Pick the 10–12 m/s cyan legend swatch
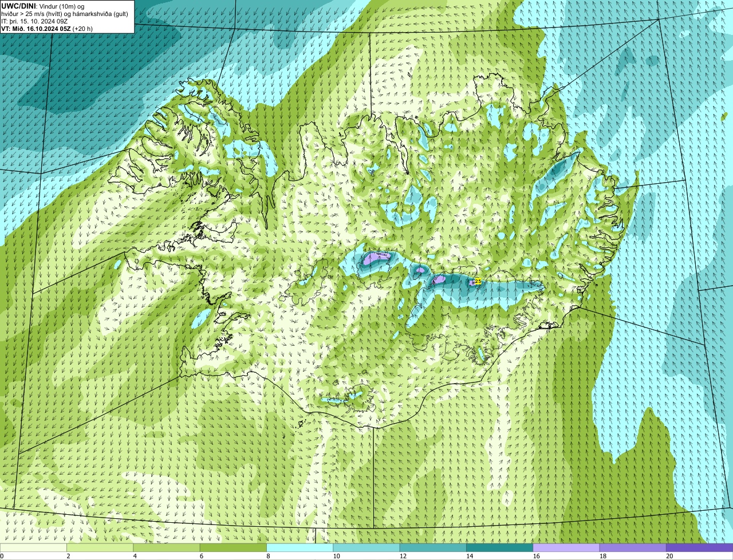 click(366, 547)
